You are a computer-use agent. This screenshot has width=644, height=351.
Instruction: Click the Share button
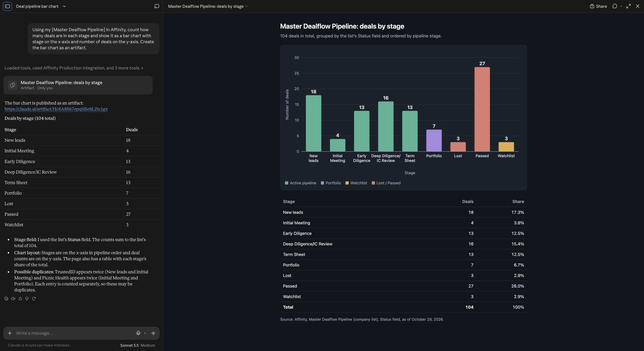598,6
